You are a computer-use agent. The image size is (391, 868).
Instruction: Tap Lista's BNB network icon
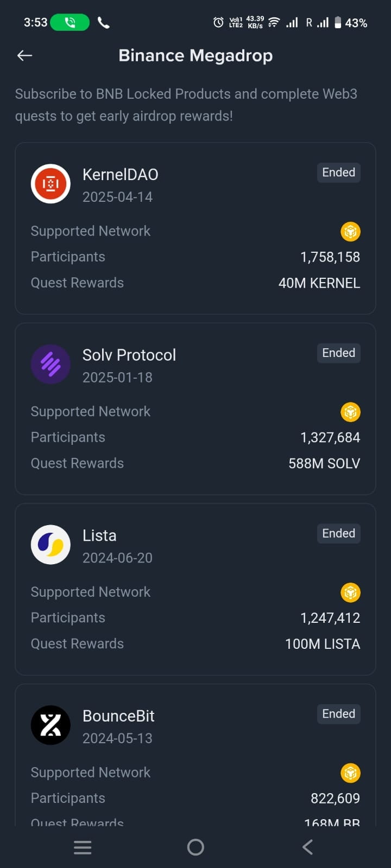(x=350, y=592)
